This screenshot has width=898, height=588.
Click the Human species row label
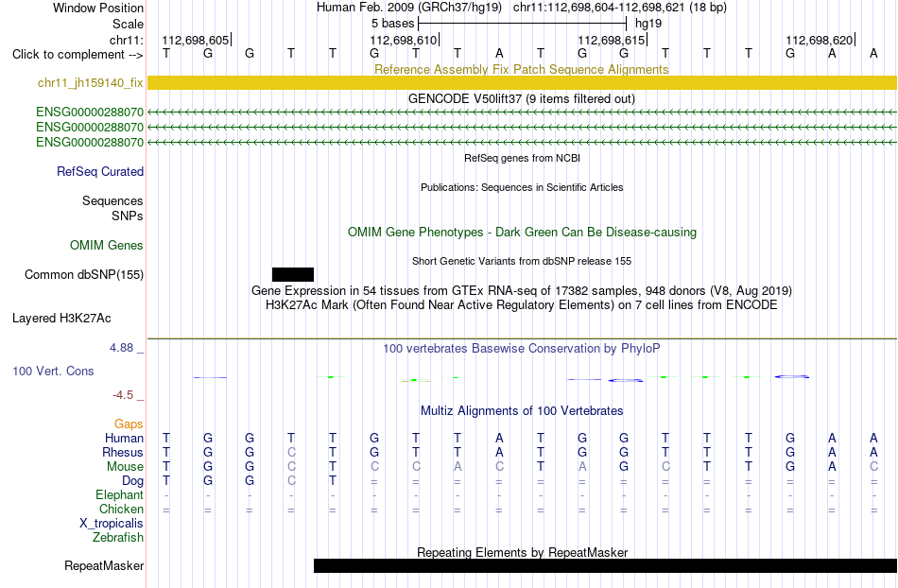[124, 438]
